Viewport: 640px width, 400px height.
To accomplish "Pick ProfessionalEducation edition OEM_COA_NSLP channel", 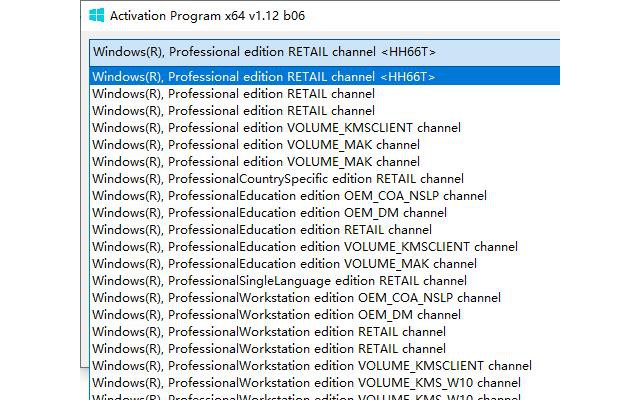I will click(324, 196).
